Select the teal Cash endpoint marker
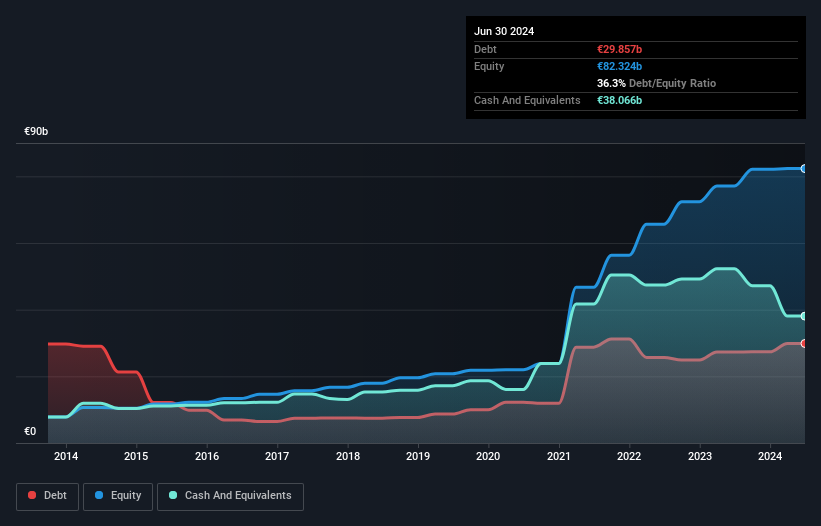The image size is (821, 526). tap(803, 316)
